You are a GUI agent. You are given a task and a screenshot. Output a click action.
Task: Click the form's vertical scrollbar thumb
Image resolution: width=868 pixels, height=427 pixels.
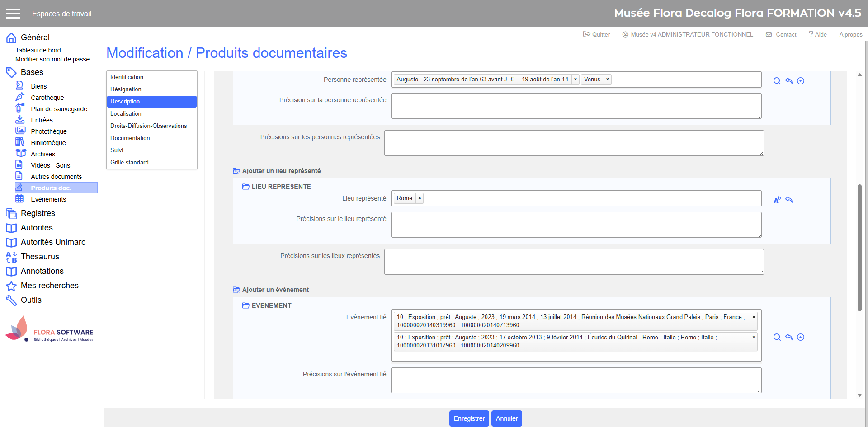pyautogui.click(x=859, y=248)
